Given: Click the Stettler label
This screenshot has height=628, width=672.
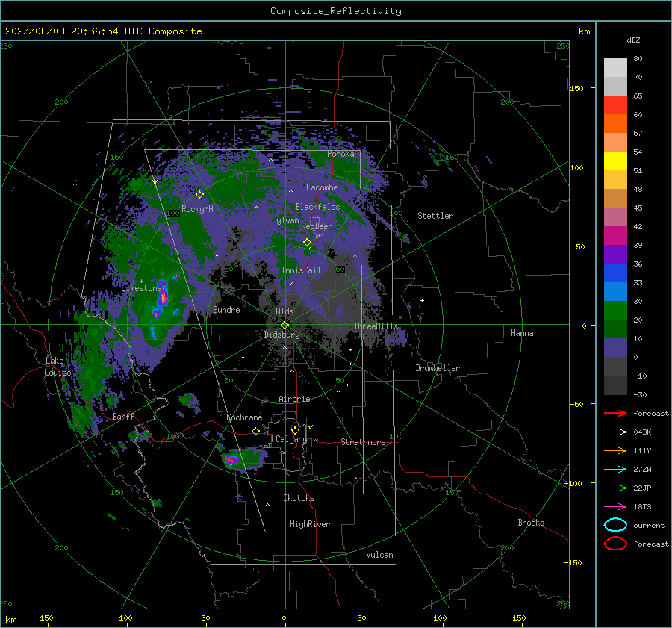Looking at the screenshot, I should click(435, 216).
